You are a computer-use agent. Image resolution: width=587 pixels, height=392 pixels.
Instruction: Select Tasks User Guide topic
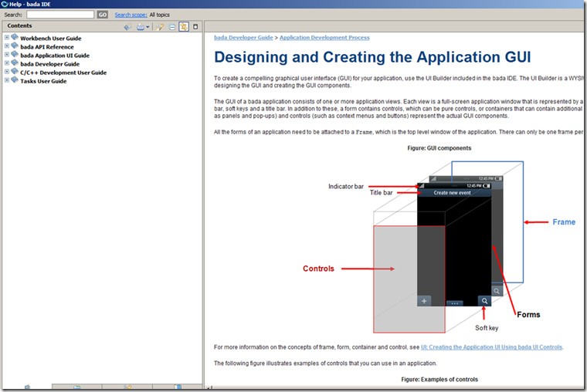[43, 81]
